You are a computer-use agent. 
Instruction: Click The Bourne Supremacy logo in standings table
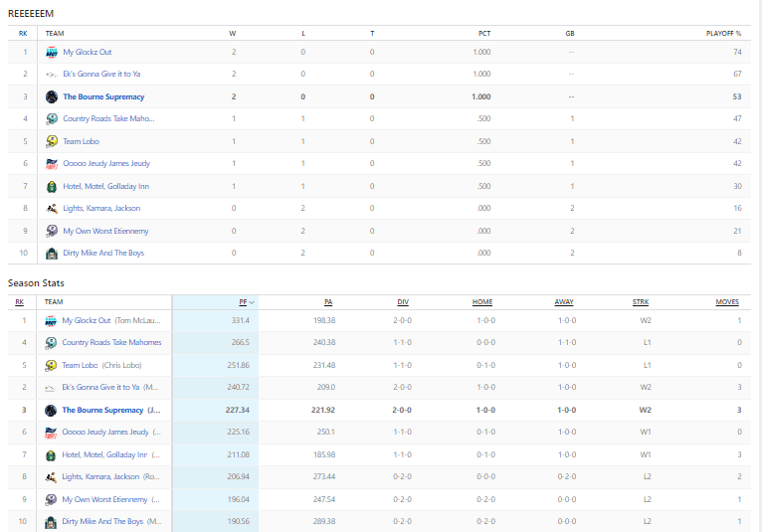coord(52,96)
